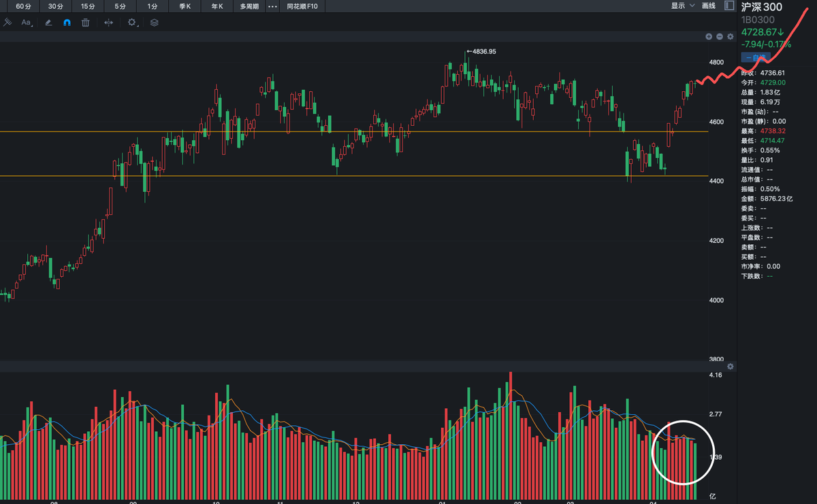
Task: Open main chart settings gear
Action: (730, 37)
